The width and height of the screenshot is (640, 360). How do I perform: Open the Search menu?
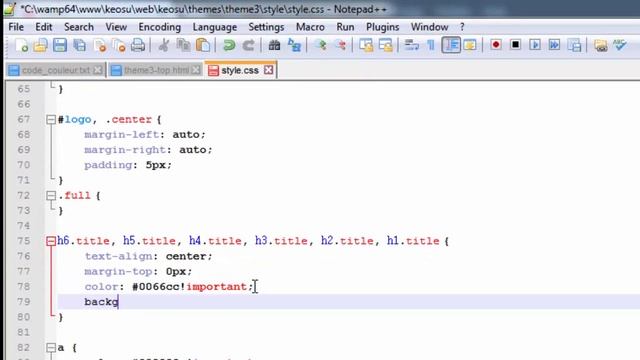click(79, 27)
